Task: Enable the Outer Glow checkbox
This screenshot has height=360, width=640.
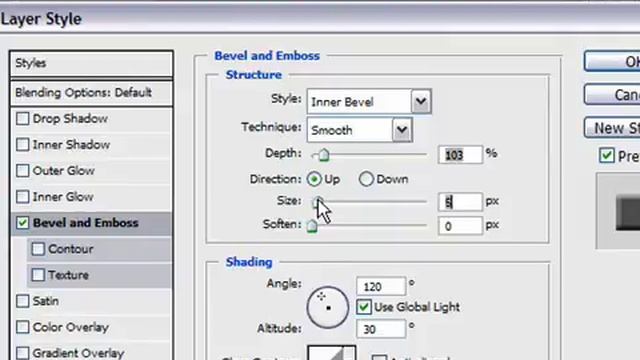Action: click(22, 171)
